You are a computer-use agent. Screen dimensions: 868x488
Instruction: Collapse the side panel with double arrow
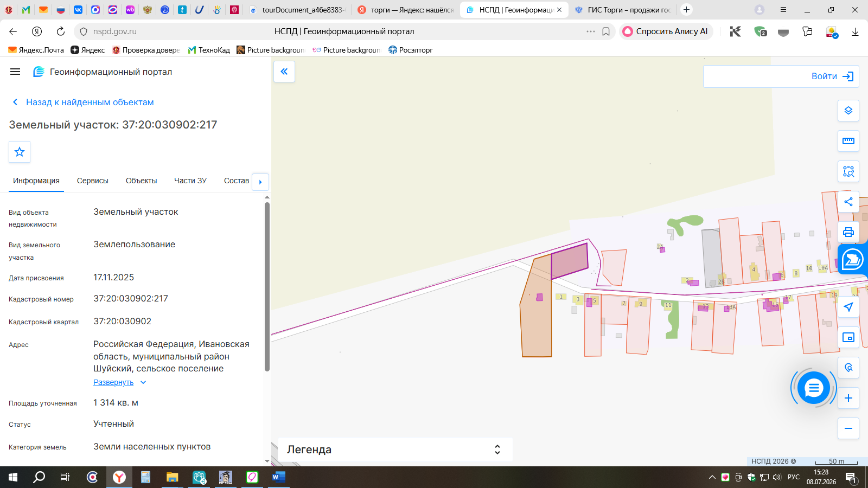point(284,72)
